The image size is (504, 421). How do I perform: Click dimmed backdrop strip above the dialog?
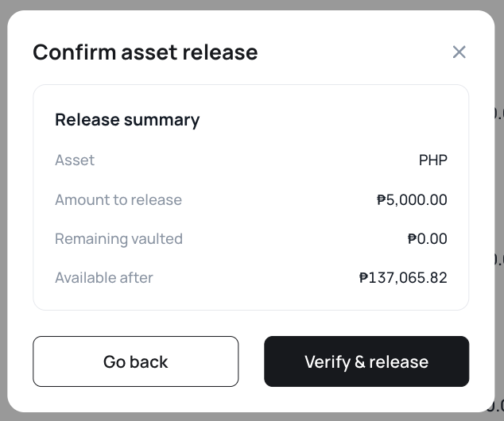pos(252,5)
